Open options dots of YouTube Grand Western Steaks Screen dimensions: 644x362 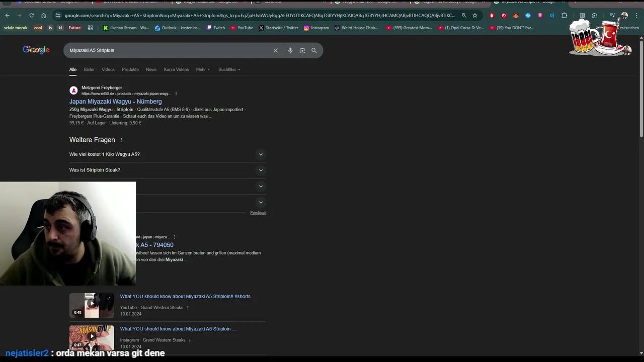(x=188, y=308)
